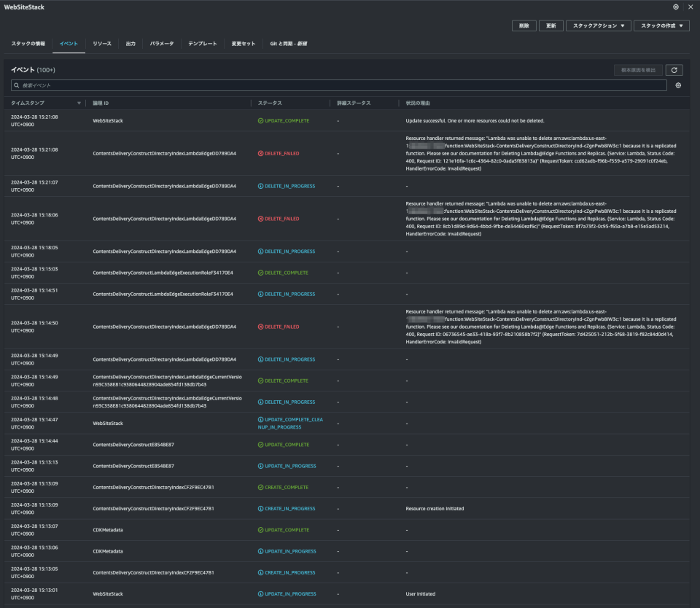Select the 変更セット tab
This screenshot has height=608, width=700.
(244, 43)
